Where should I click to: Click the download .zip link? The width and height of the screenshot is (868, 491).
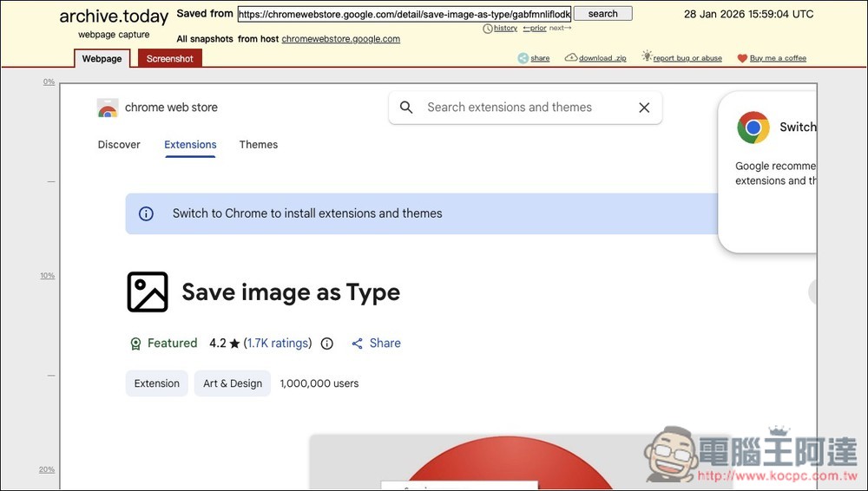pyautogui.click(x=602, y=58)
